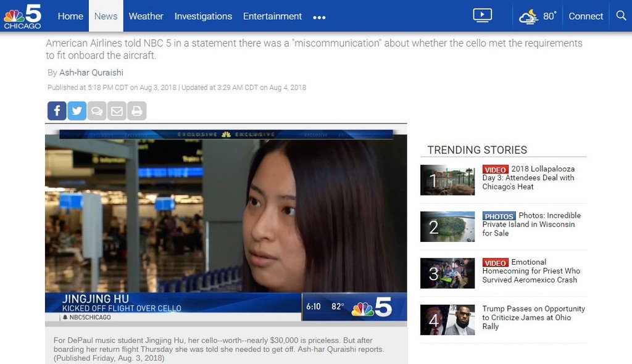Click the NBC 5 Chicago logo
This screenshot has width=632, height=364.
click(23, 16)
